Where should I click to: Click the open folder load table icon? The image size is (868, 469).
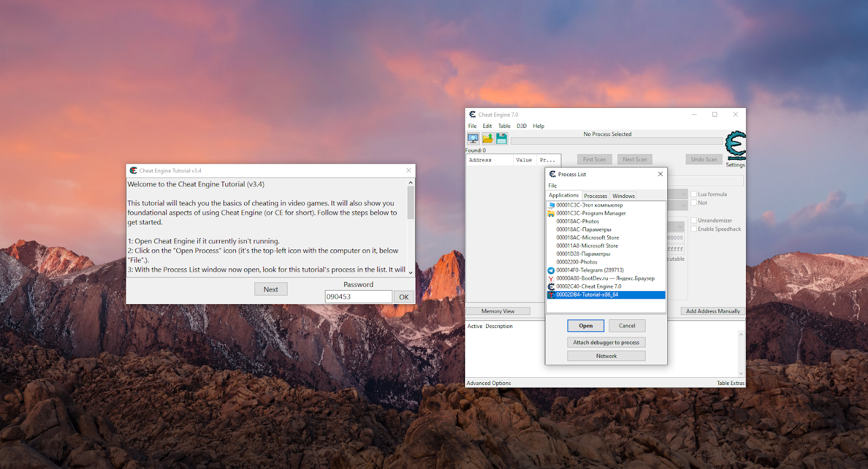click(x=488, y=139)
